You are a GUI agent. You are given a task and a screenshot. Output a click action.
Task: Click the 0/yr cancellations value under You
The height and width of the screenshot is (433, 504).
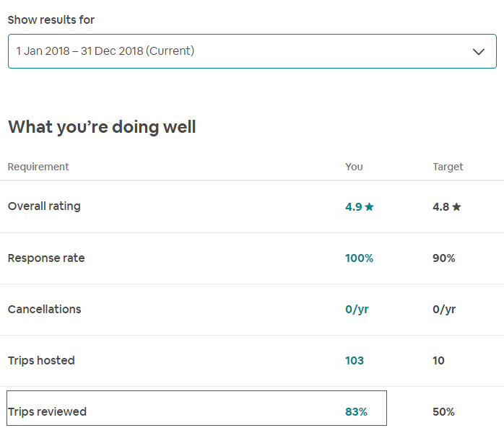(x=357, y=309)
